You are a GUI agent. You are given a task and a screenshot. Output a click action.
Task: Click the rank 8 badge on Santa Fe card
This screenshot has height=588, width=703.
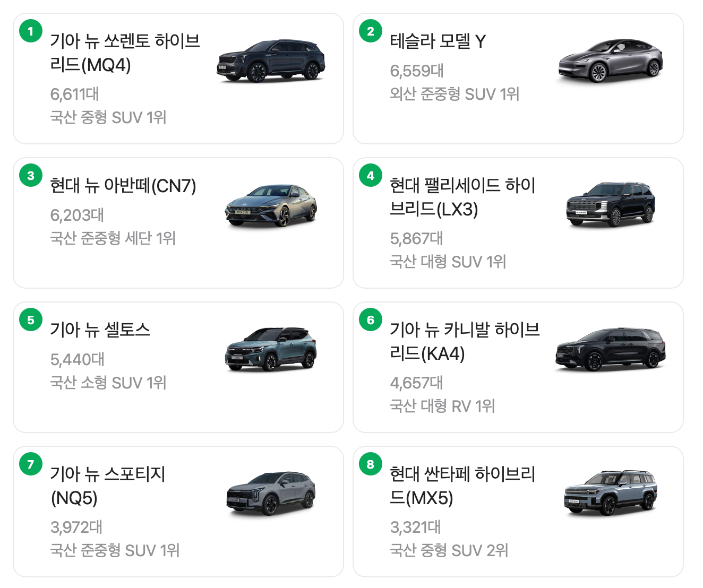pos(370,464)
